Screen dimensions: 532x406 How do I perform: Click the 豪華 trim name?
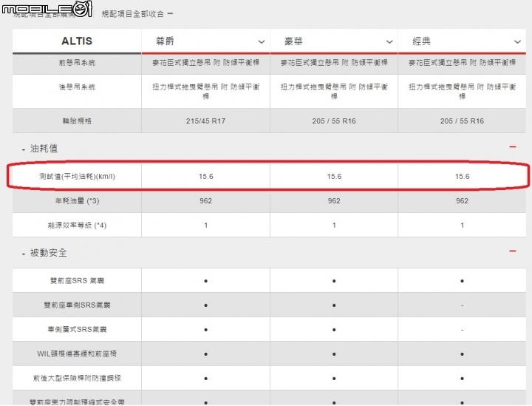point(293,41)
